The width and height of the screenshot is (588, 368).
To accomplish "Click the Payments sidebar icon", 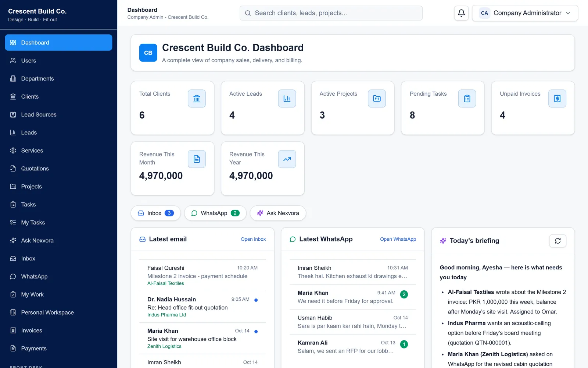I will [x=13, y=348].
